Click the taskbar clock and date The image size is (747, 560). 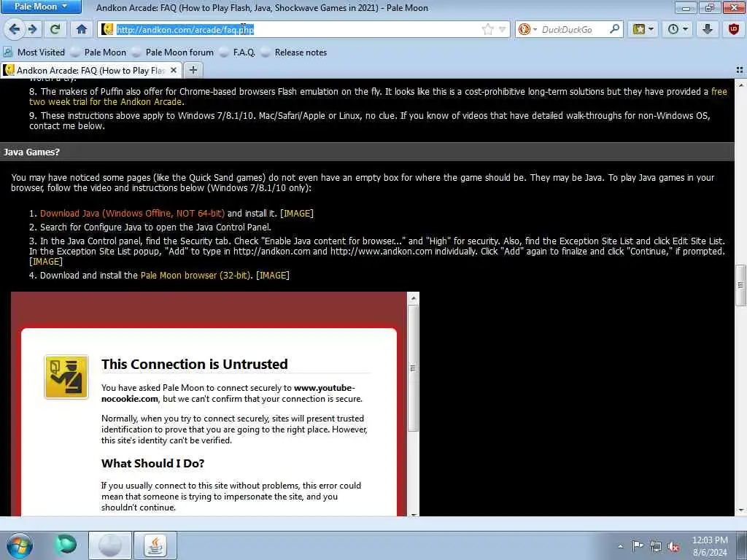point(710,545)
